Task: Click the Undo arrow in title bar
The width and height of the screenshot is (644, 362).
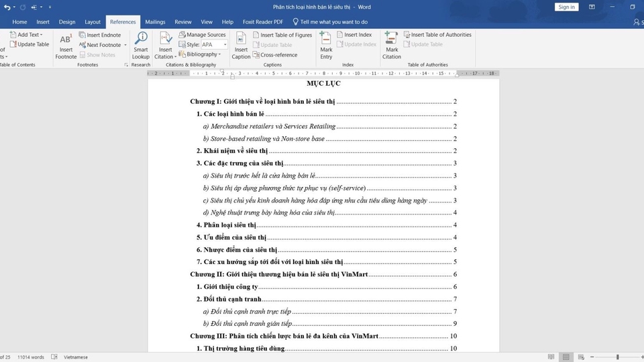Action: [7, 7]
